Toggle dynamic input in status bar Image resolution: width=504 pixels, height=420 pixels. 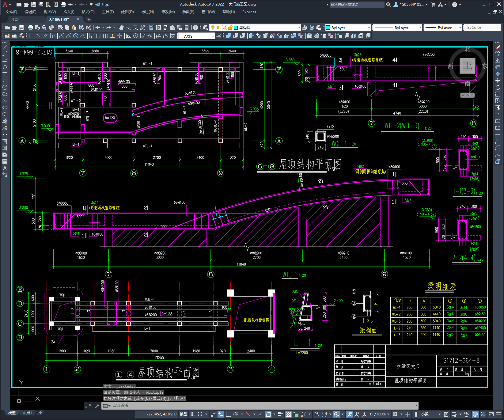221,414
